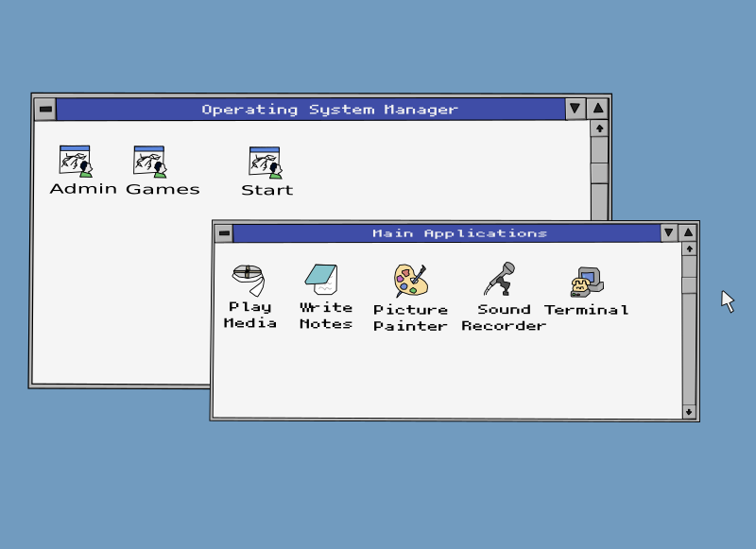
Task: Open the Sound Recorder microphone icon
Action: coord(500,280)
